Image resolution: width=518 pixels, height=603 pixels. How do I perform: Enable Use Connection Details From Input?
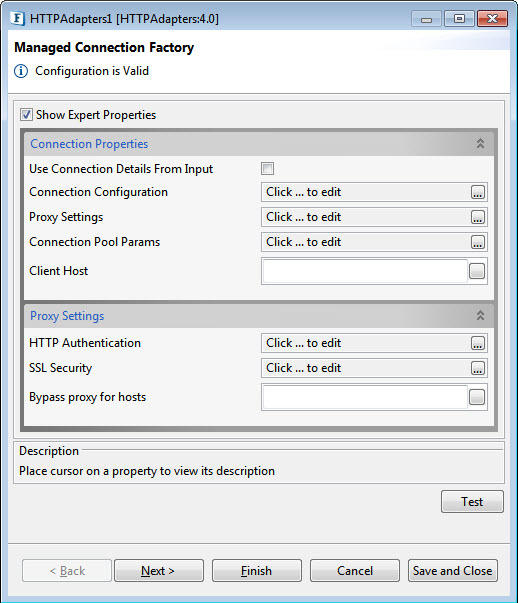click(267, 168)
